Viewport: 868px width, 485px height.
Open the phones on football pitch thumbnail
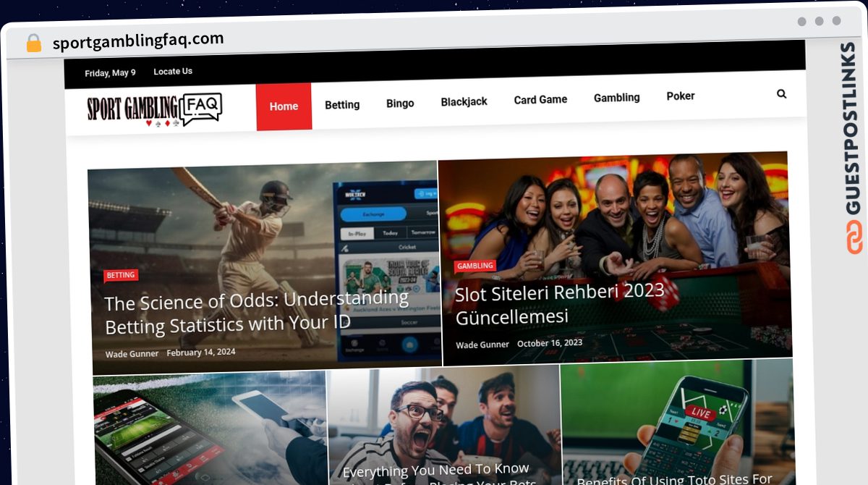pyautogui.click(x=210, y=429)
